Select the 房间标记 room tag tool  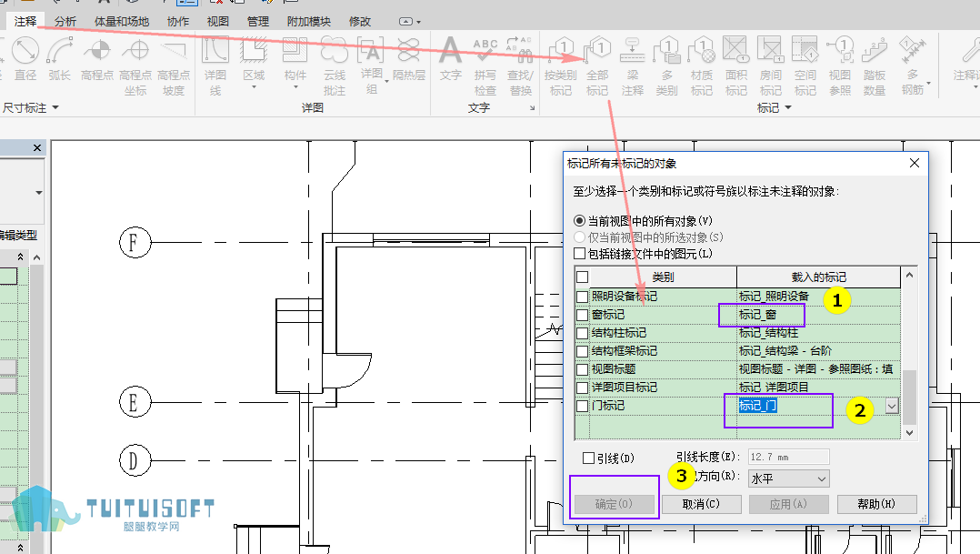point(770,65)
